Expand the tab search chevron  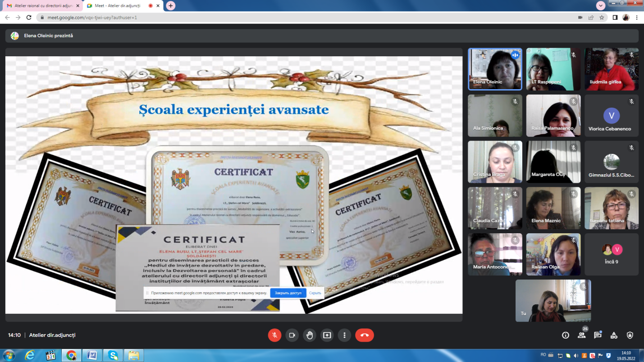point(601,5)
